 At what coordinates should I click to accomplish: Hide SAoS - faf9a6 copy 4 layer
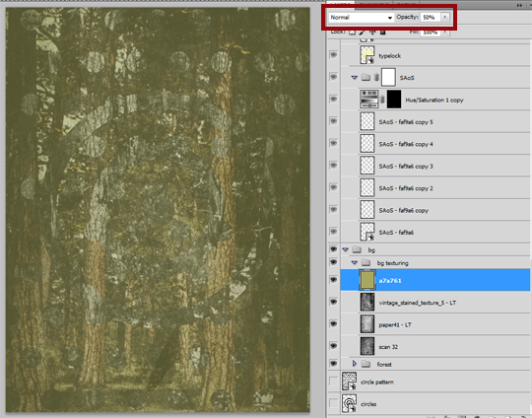pyautogui.click(x=334, y=143)
